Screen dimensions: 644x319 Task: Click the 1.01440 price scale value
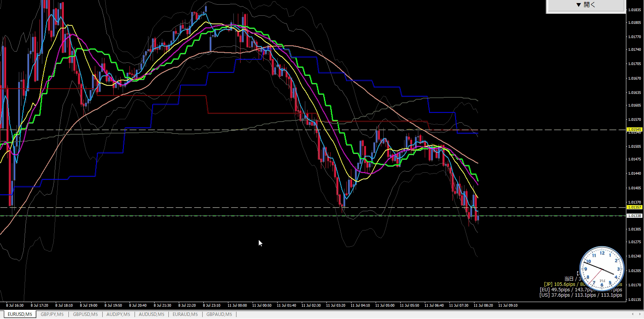pos(634,174)
